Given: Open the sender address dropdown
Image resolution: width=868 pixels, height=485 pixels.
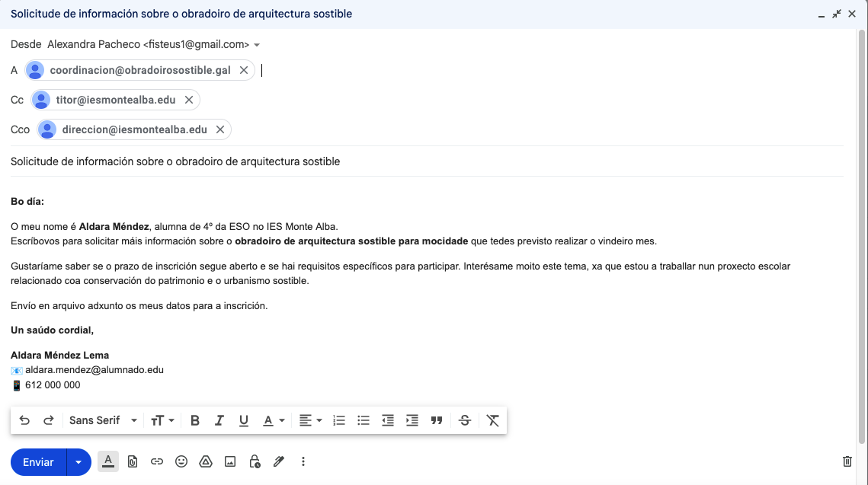Looking at the screenshot, I should 257,45.
